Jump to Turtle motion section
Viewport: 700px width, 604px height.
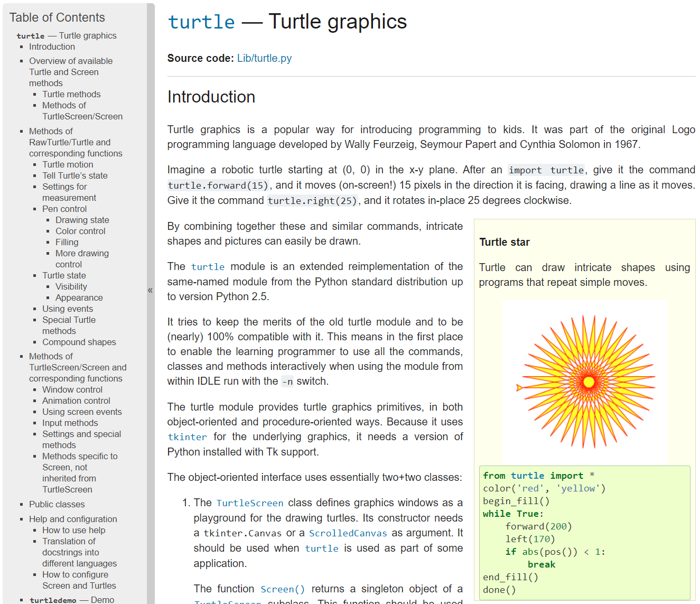68,164
